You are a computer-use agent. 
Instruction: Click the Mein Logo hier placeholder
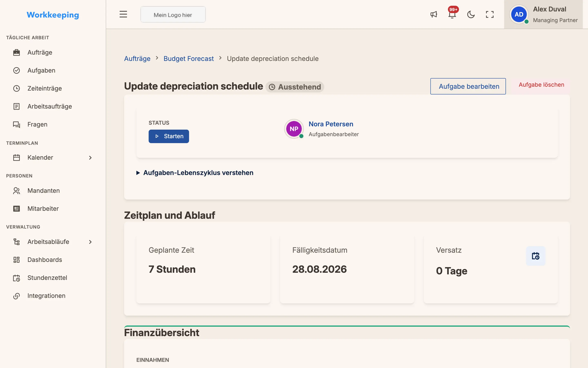[173, 15]
